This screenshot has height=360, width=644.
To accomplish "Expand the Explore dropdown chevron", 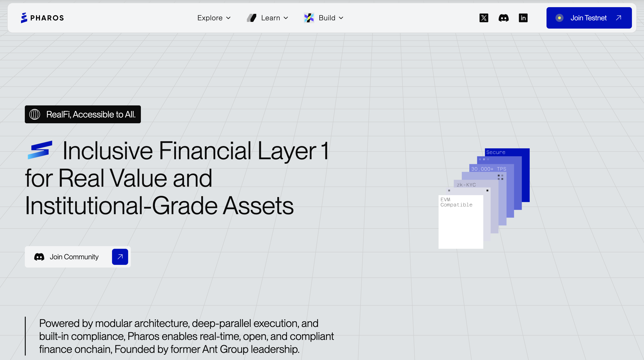I will 228,18.
